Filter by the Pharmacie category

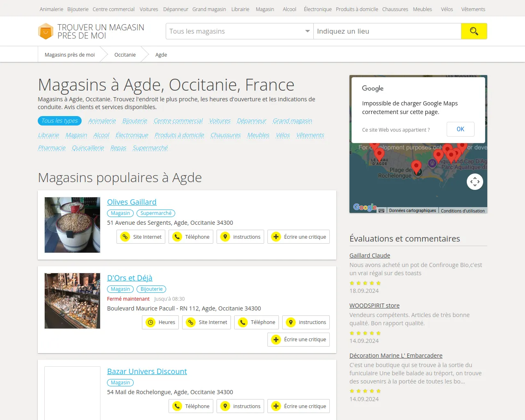(52, 148)
